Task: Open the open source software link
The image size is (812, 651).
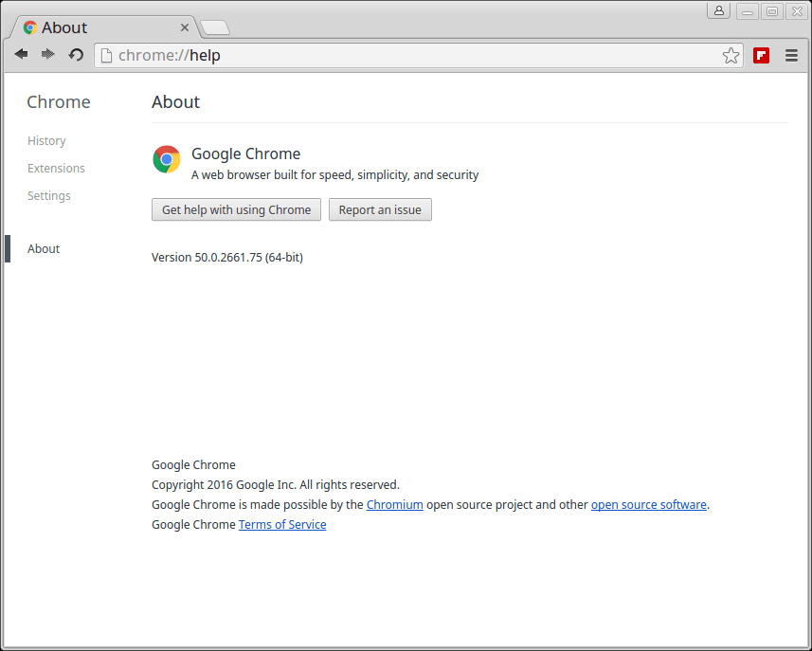Action: tap(648, 504)
